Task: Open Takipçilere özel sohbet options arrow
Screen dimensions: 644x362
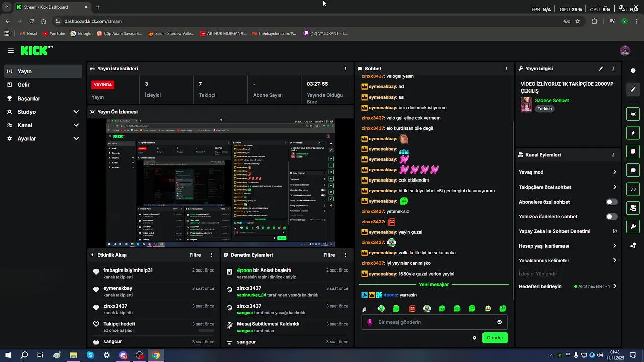Action: tap(614, 187)
